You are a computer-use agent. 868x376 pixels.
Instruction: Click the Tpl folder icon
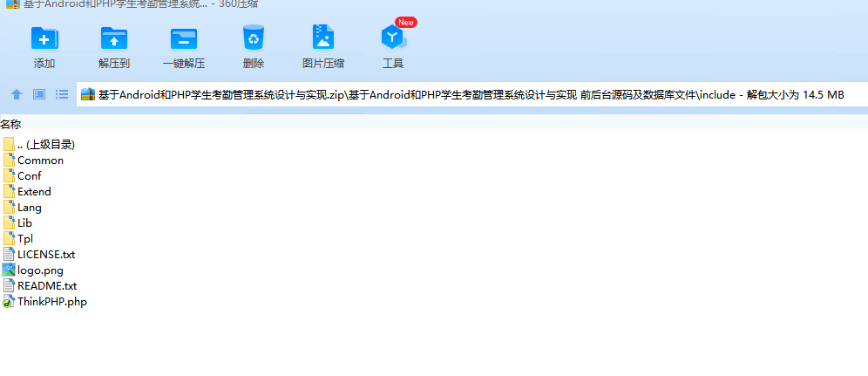pyautogui.click(x=9, y=239)
